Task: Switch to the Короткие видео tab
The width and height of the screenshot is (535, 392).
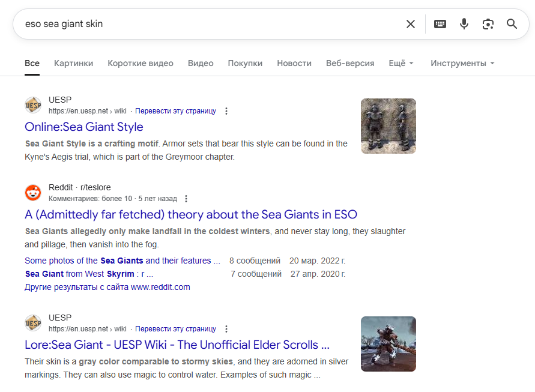Action: (x=141, y=63)
